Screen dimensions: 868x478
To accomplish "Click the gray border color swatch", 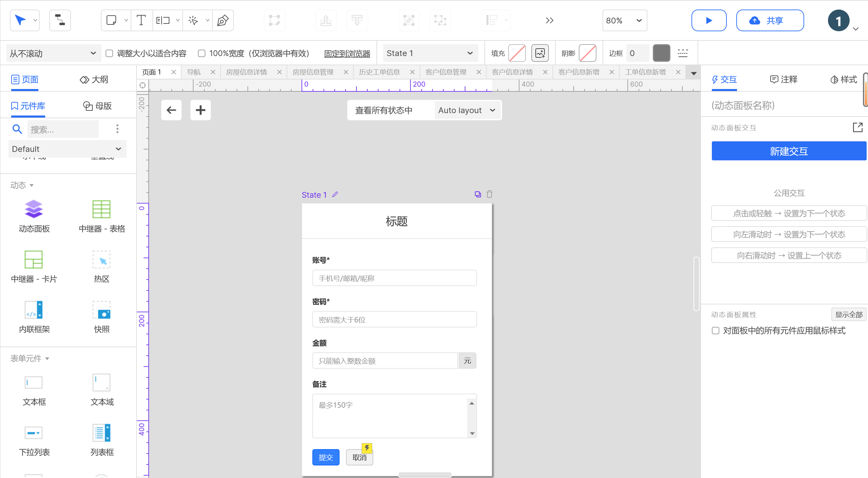I will click(x=661, y=53).
